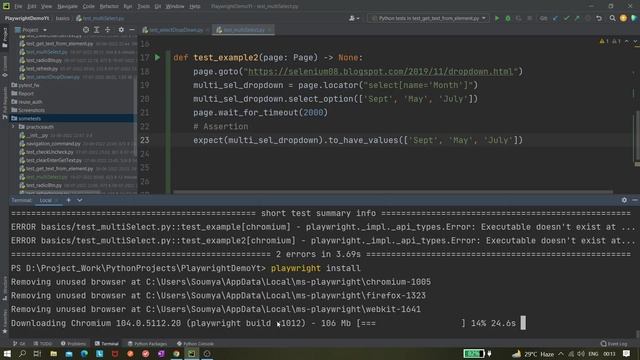Screen dimensions: 640x360
Task: Select the Local terminal session tab
Action: pos(46,200)
